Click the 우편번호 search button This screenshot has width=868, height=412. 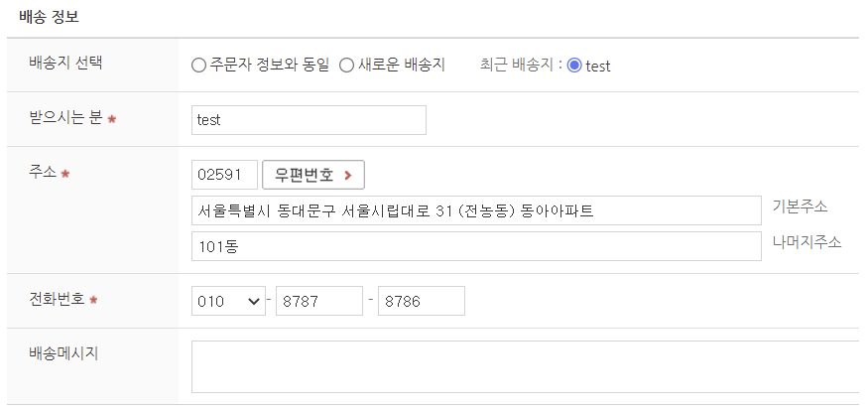(313, 175)
